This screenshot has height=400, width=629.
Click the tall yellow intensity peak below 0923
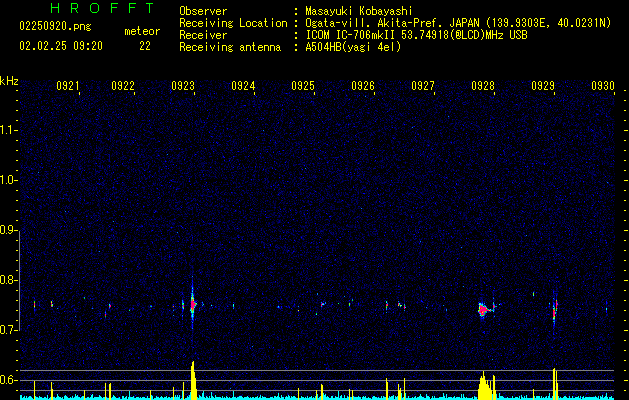pyautogui.click(x=193, y=380)
